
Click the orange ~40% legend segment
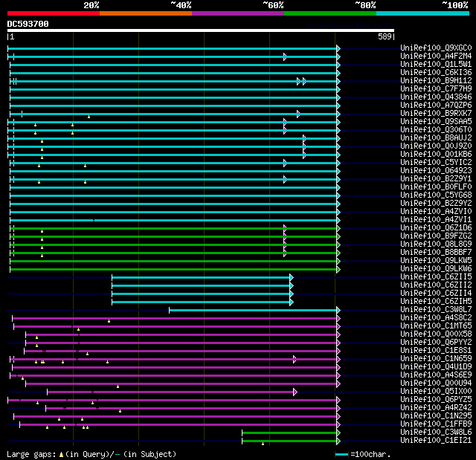point(146,13)
